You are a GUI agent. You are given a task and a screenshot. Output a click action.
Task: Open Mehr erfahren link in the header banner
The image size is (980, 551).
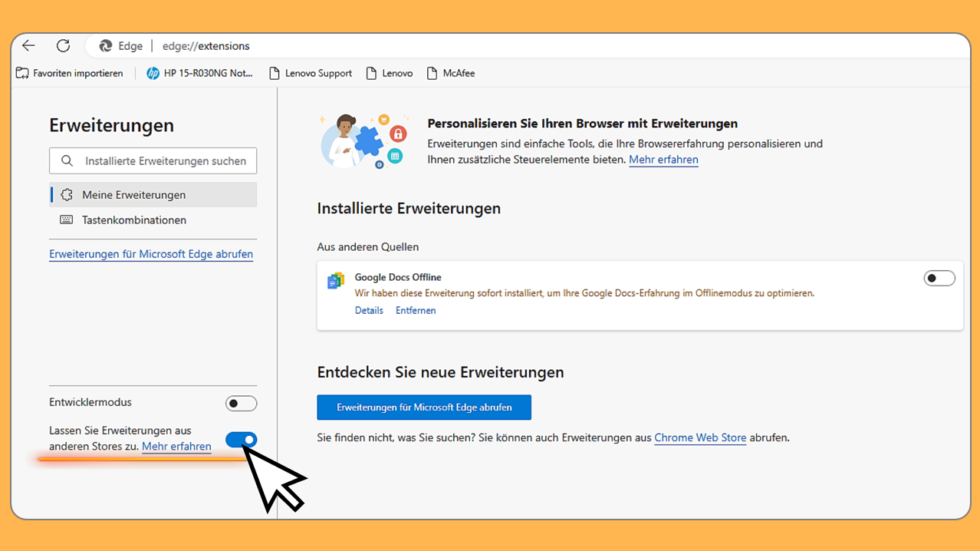pyautogui.click(x=663, y=160)
